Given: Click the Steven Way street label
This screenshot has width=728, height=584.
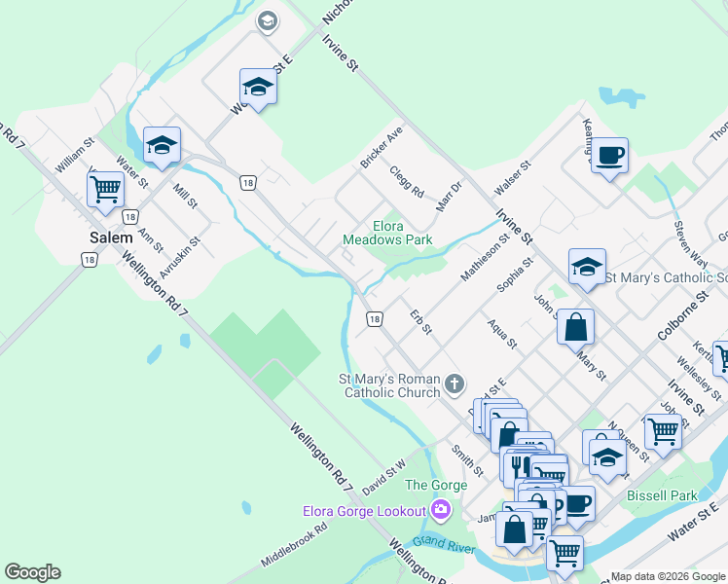Looking at the screenshot, I should (690, 244).
